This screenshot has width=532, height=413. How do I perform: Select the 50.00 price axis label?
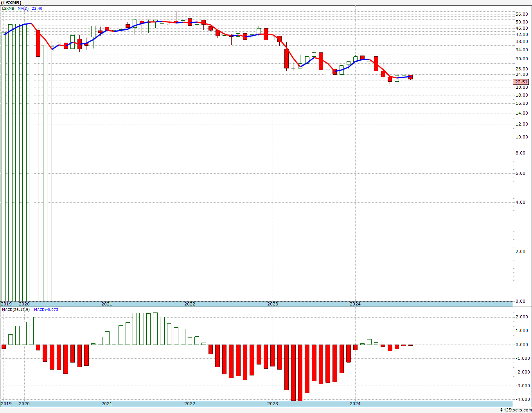click(x=522, y=22)
